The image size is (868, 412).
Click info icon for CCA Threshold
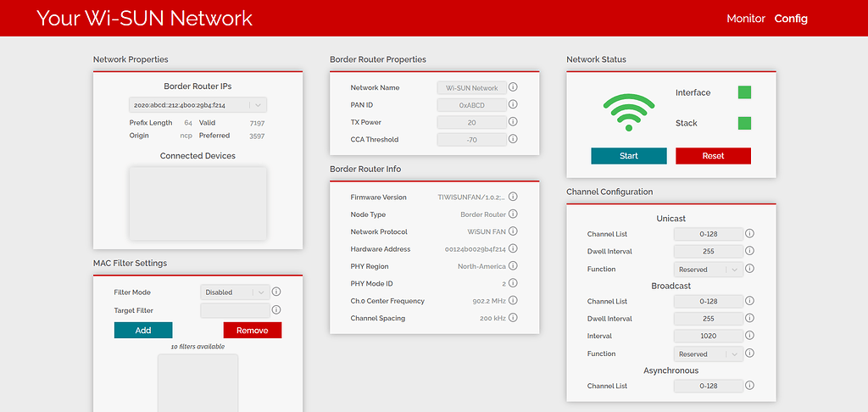tap(513, 139)
